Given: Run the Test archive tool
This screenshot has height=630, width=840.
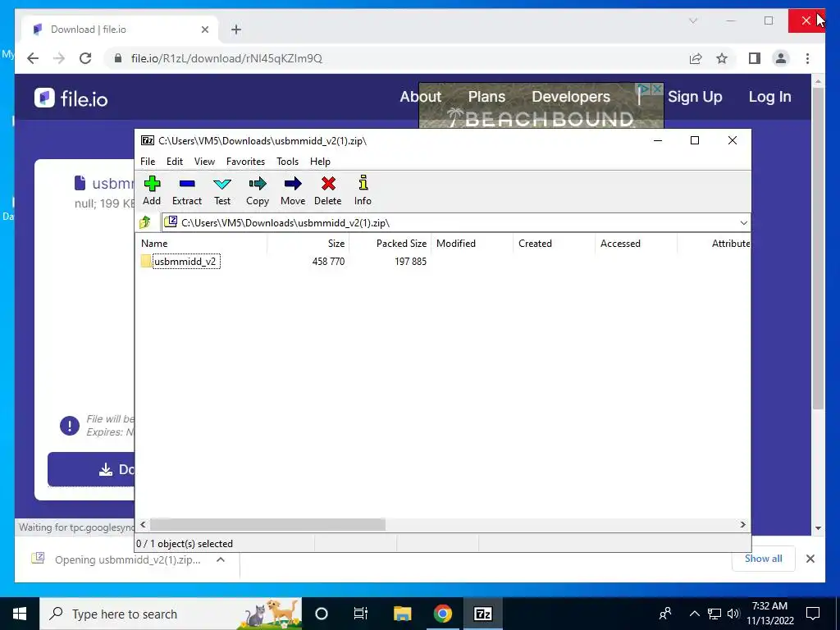Looking at the screenshot, I should [x=221, y=190].
